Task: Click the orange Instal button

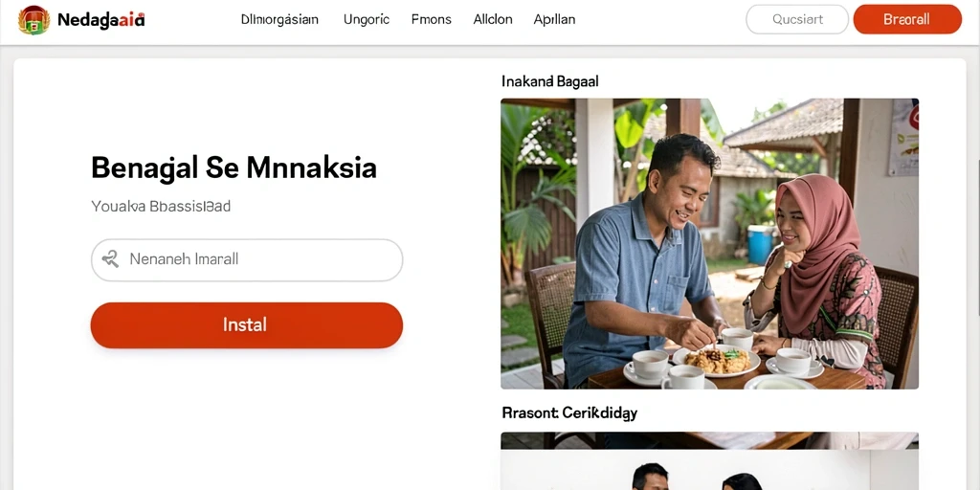Action: [x=246, y=325]
